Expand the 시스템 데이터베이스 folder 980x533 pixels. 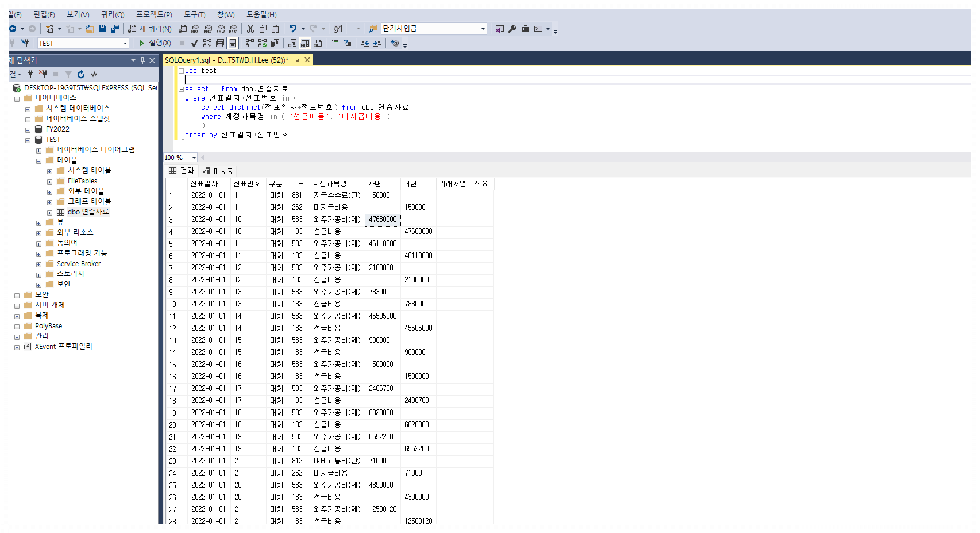pos(28,109)
